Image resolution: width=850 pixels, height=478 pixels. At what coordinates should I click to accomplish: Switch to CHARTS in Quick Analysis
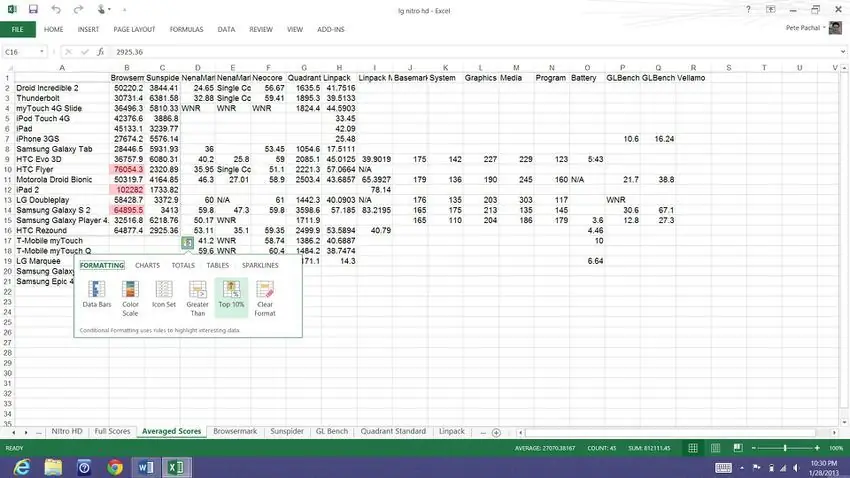[x=147, y=265]
